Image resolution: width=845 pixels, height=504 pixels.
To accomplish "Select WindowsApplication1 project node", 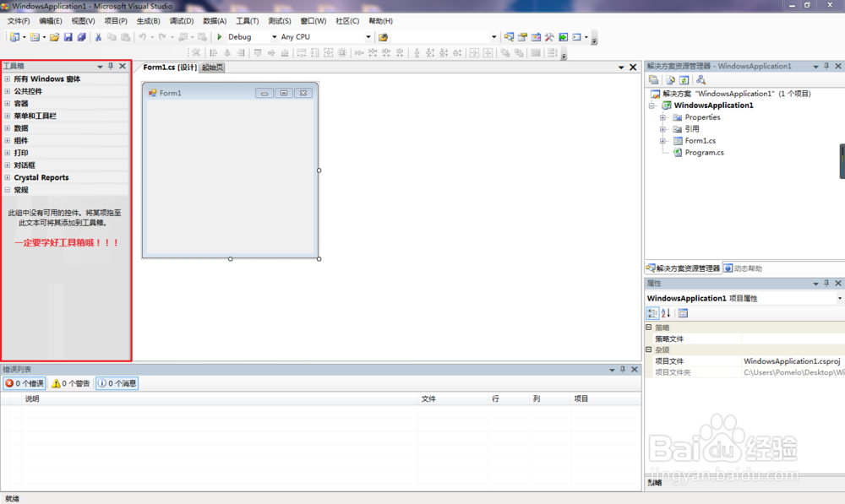I will [713, 105].
